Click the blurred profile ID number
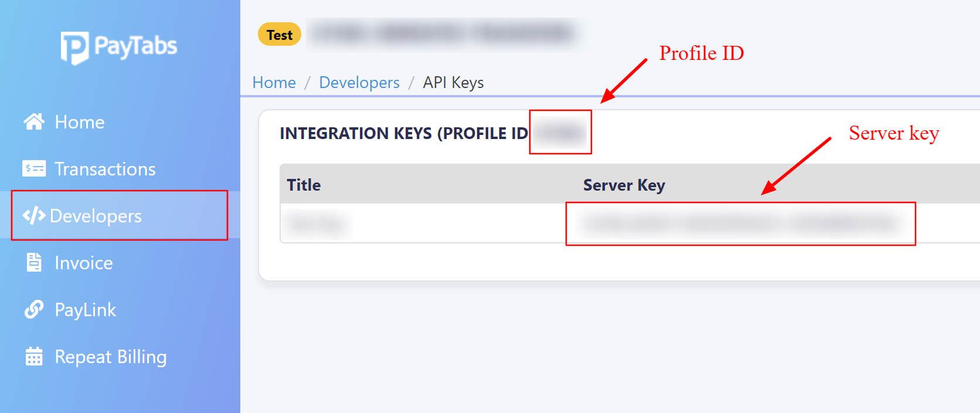The width and height of the screenshot is (980, 413). (561, 133)
